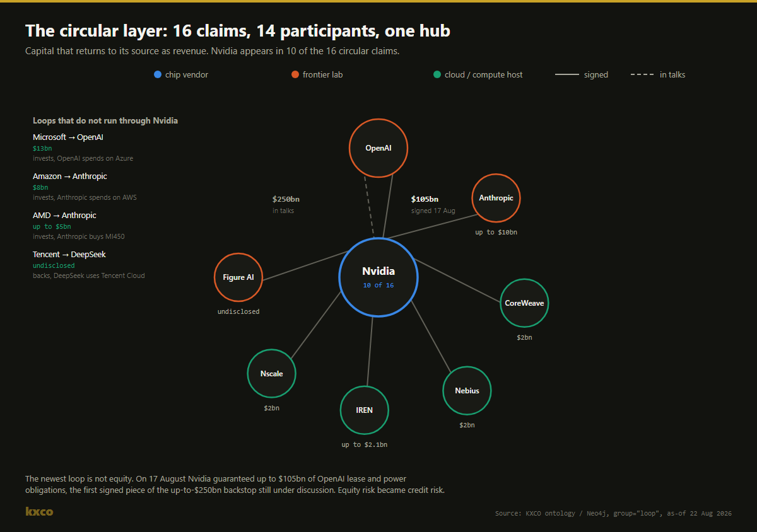757x532 pixels.
Task: Click the blue chip vendor legend dot
Action: pyautogui.click(x=158, y=74)
